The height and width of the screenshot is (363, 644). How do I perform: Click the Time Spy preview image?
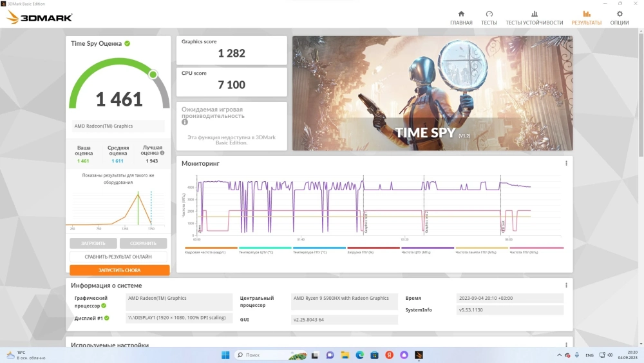(x=432, y=93)
